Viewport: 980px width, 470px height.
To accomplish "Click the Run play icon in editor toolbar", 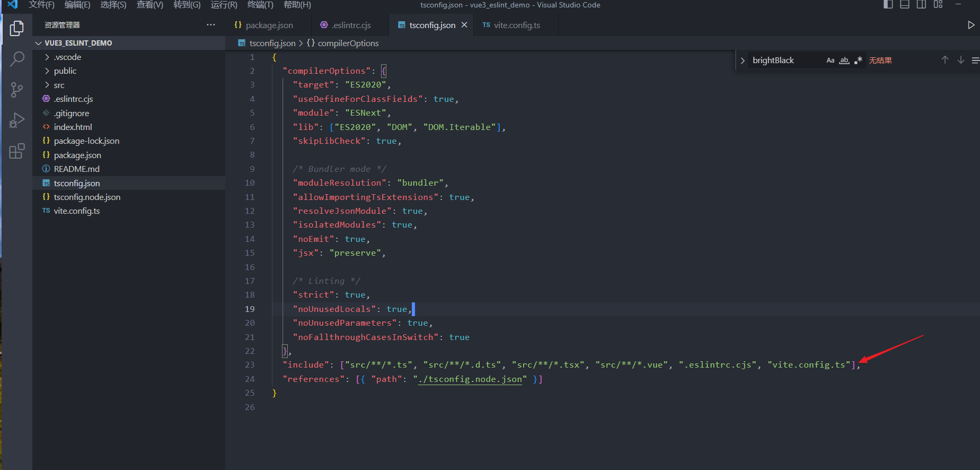I will point(971,25).
